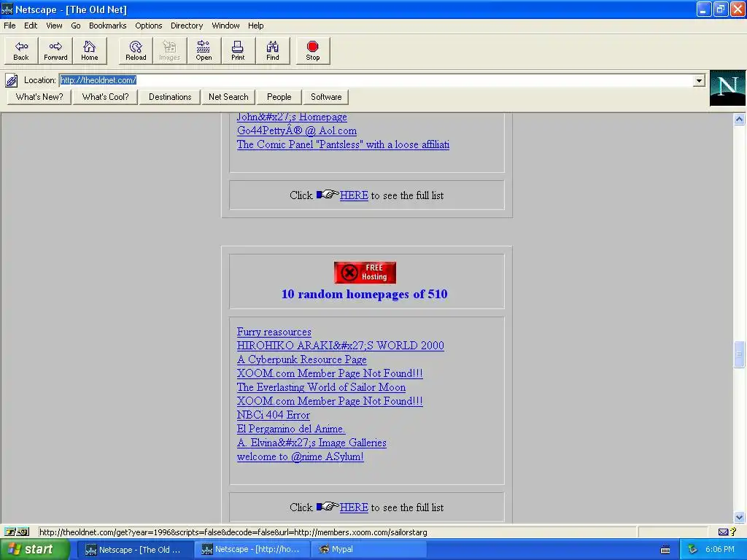Click the vertical scrollbar thumb
Viewport: 747px width, 560px height.
(739, 354)
